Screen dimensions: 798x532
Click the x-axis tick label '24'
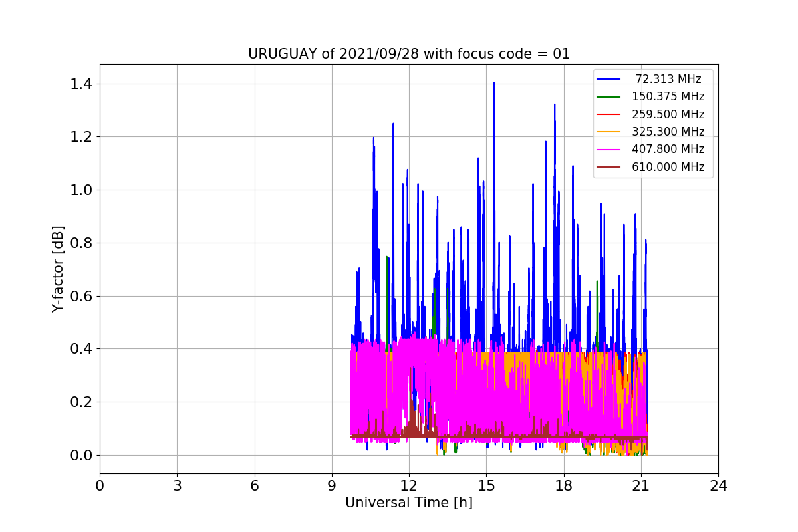tap(718, 486)
